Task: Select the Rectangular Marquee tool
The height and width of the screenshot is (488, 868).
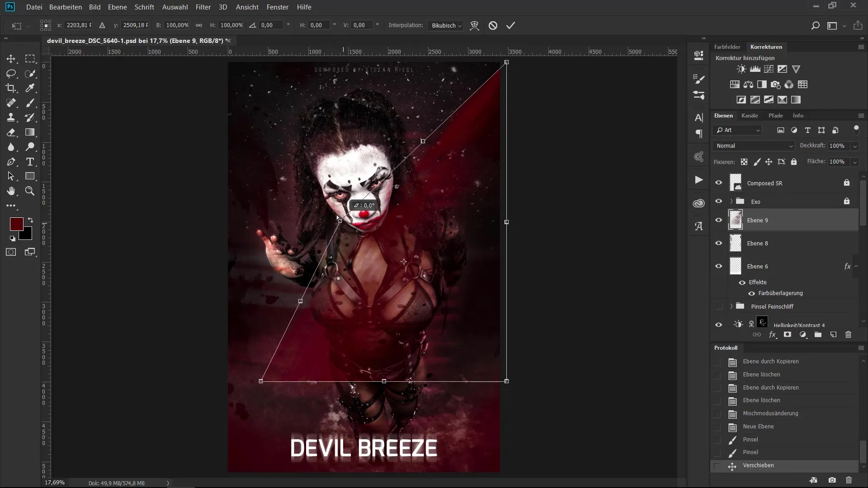Action: 30,59
